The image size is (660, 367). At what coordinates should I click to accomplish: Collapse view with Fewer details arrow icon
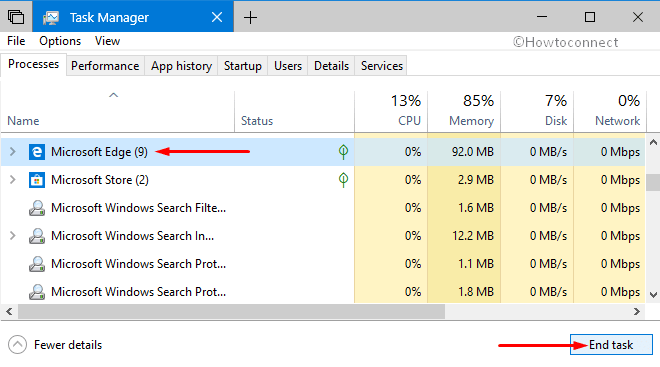click(x=17, y=345)
